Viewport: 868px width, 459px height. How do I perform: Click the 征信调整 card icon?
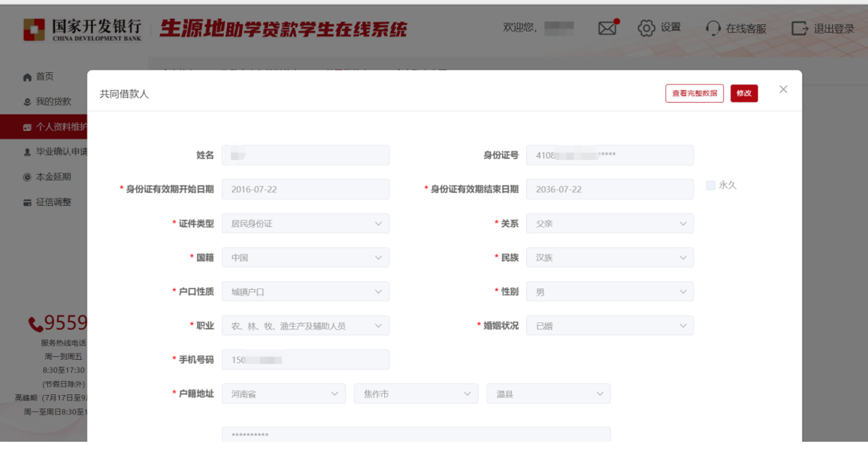coord(27,203)
